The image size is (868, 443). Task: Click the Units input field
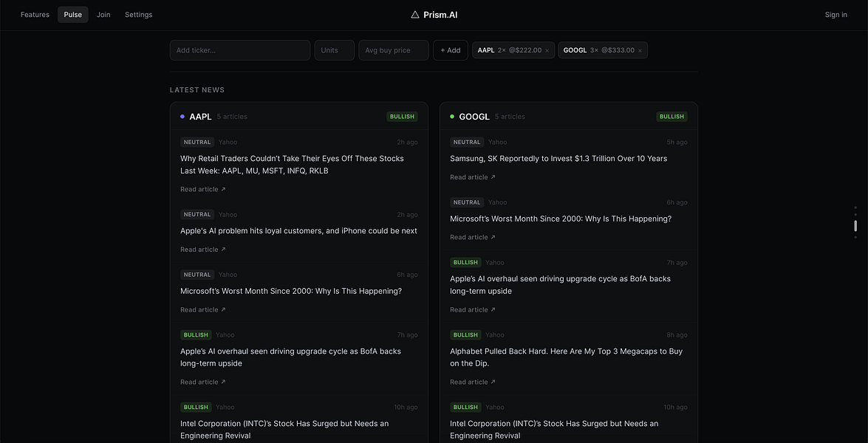335,50
